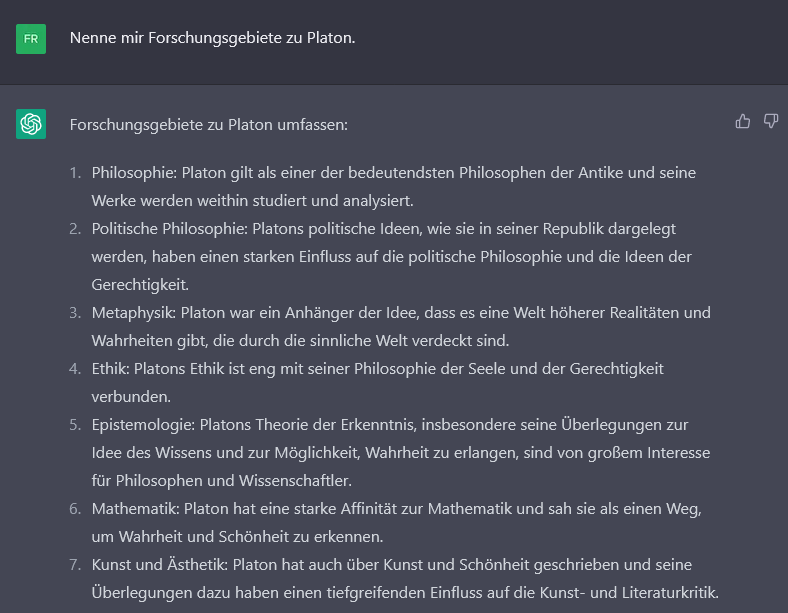
Task: Select the list item starting with "Philosophie:"
Action: tap(393, 185)
